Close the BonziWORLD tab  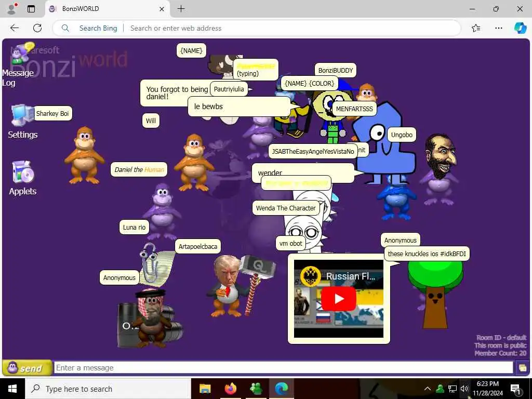coord(162,9)
